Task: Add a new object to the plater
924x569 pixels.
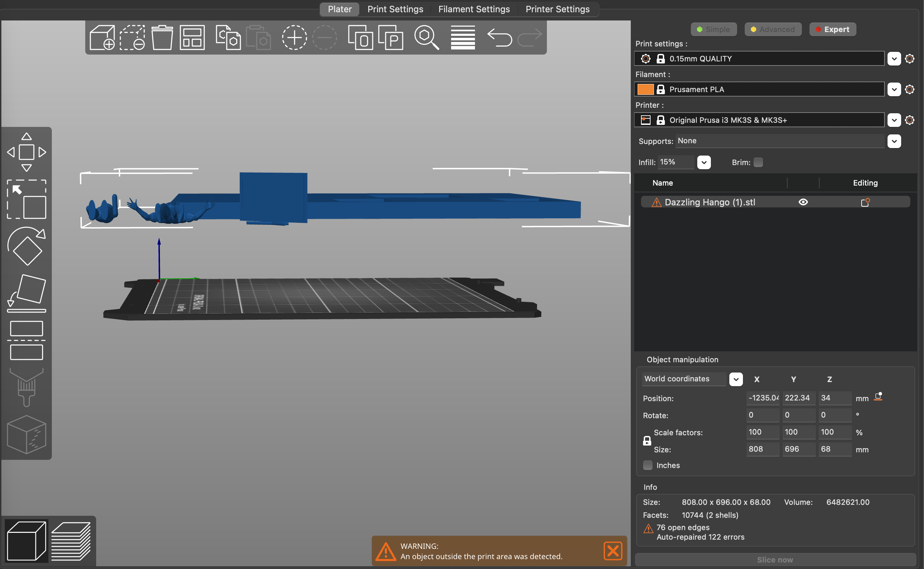Action: pyautogui.click(x=102, y=37)
